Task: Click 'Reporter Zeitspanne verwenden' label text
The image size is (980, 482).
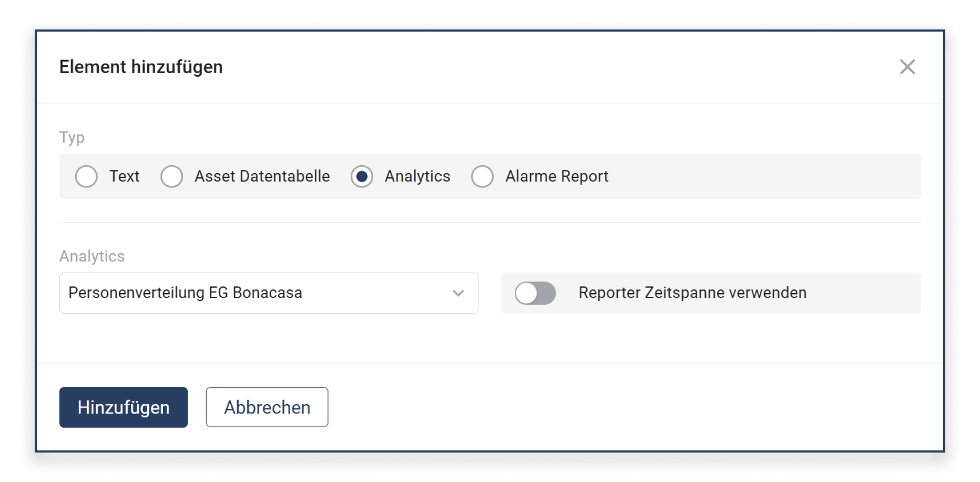Action: tap(692, 293)
